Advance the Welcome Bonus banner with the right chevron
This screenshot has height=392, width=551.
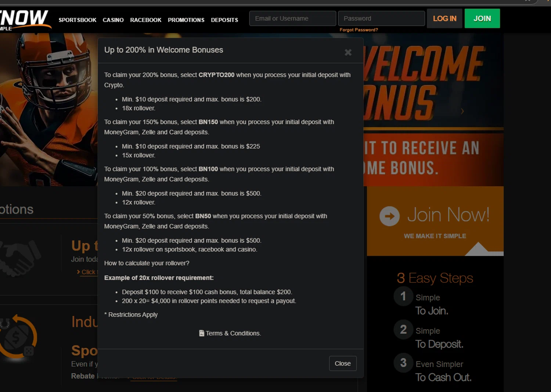click(462, 111)
